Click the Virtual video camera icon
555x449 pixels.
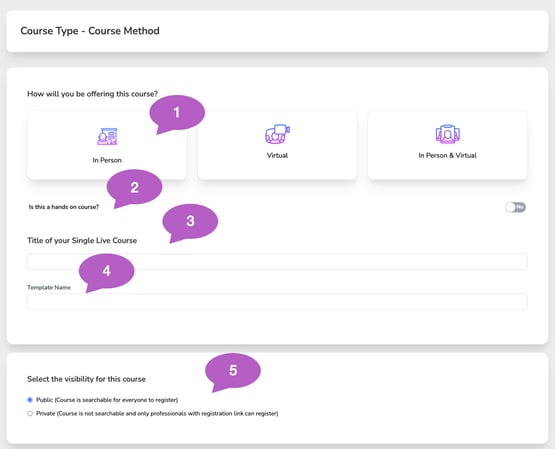click(278, 134)
